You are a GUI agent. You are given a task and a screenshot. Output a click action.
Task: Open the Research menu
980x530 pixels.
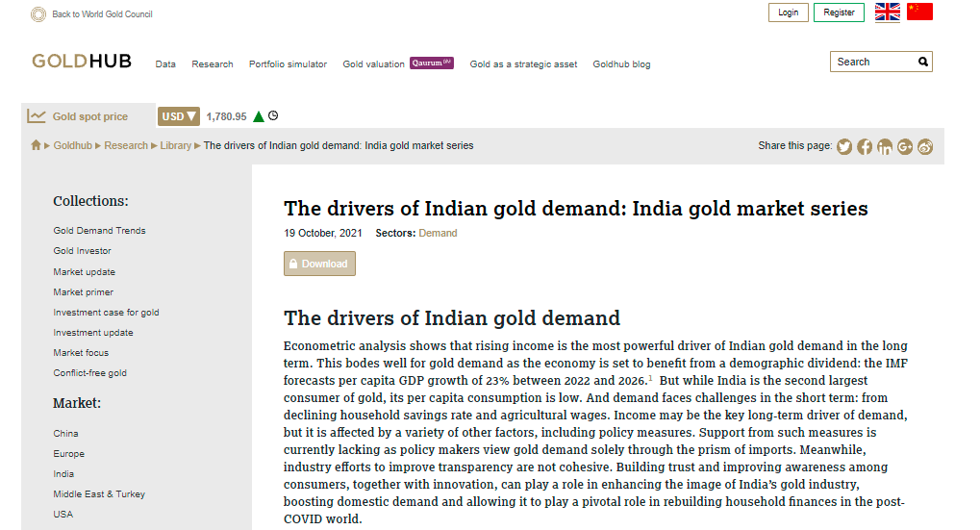pos(213,64)
